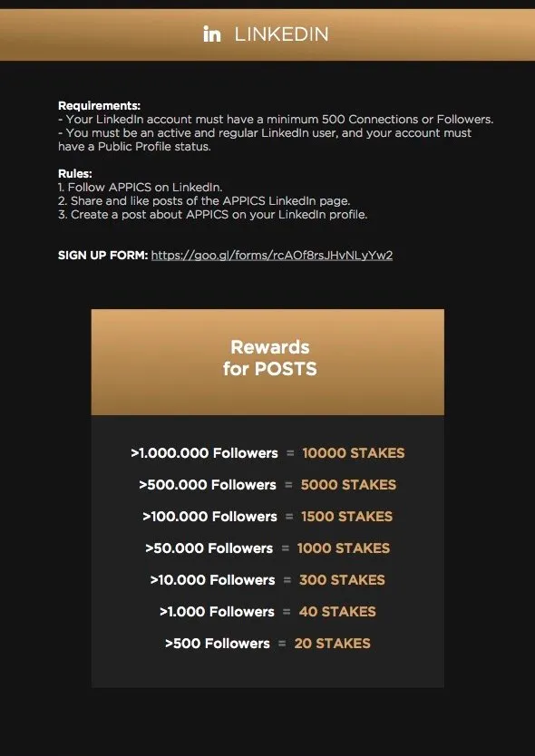Screen dimensions: 535x756
Task: Click rule 'Follow APPICS on LinkedIn'
Action: 140,187
